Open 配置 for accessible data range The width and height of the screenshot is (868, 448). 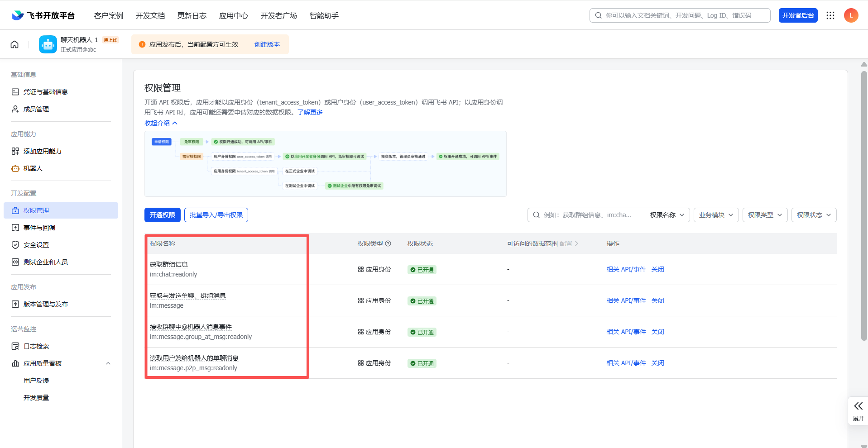pos(569,243)
